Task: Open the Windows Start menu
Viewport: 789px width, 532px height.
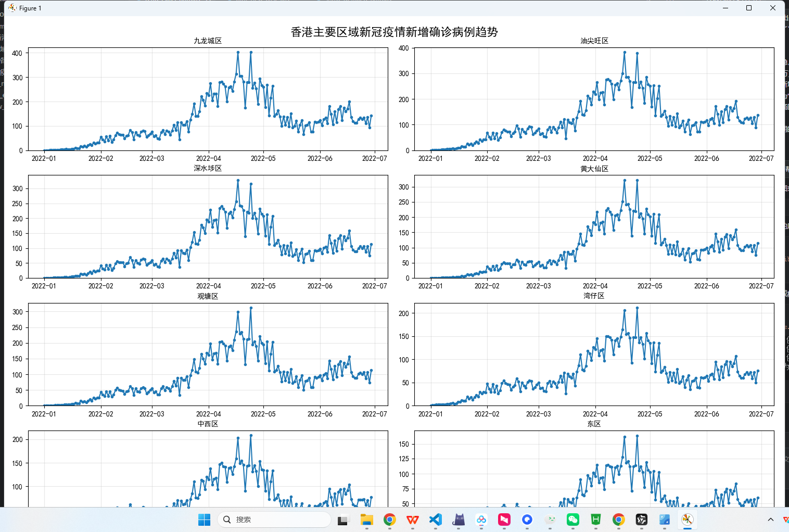Action: point(204,520)
